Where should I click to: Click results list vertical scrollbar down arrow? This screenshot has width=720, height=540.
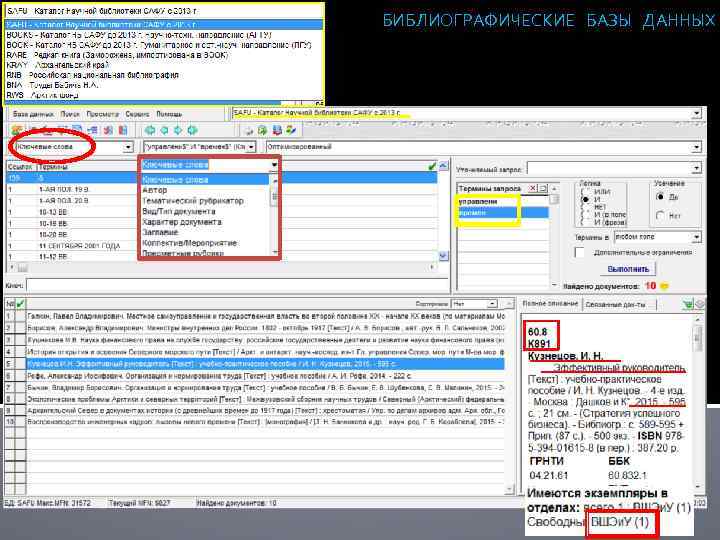[509, 489]
